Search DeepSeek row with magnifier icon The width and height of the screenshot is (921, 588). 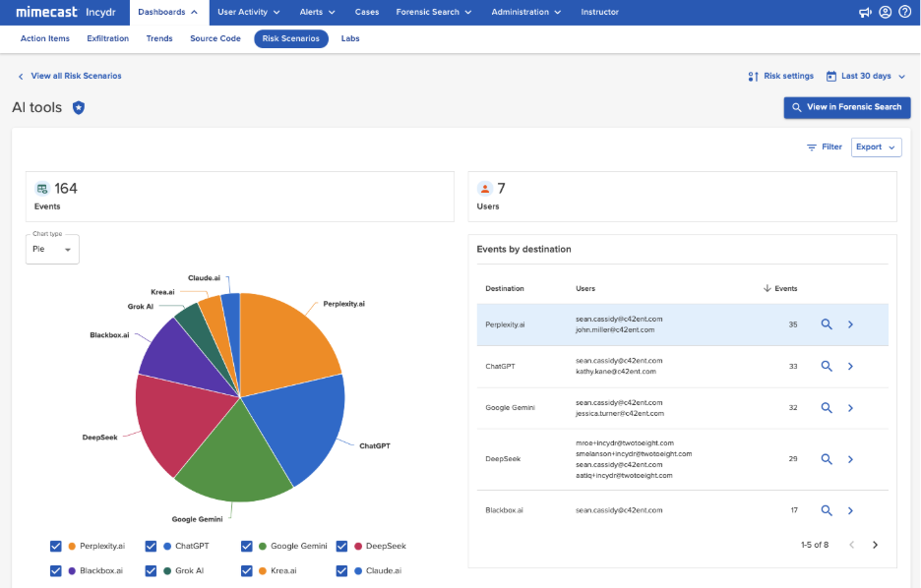(827, 459)
